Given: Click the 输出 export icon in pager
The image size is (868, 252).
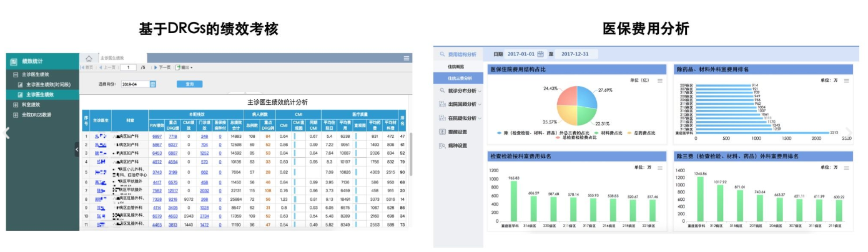Looking at the screenshot, I should tap(178, 67).
